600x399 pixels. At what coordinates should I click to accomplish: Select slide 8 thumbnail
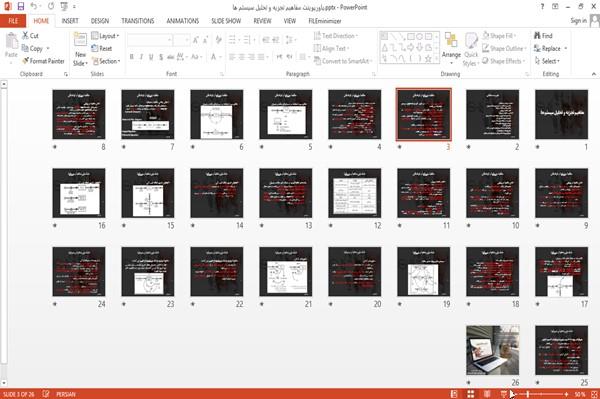[x=79, y=114]
